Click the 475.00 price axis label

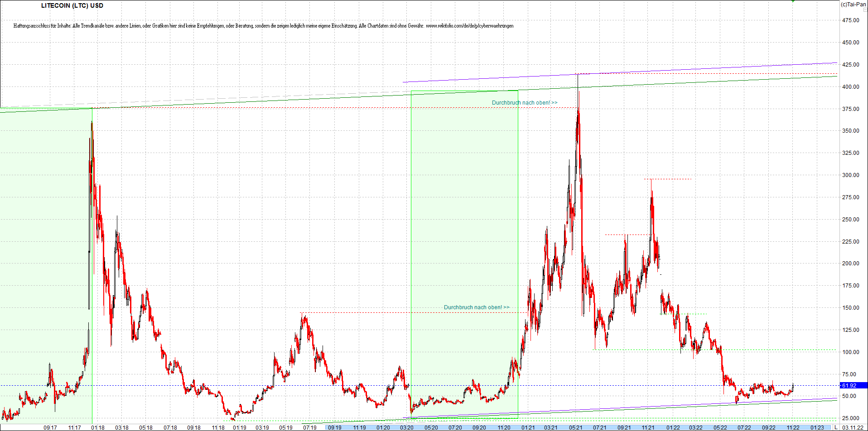coord(851,20)
